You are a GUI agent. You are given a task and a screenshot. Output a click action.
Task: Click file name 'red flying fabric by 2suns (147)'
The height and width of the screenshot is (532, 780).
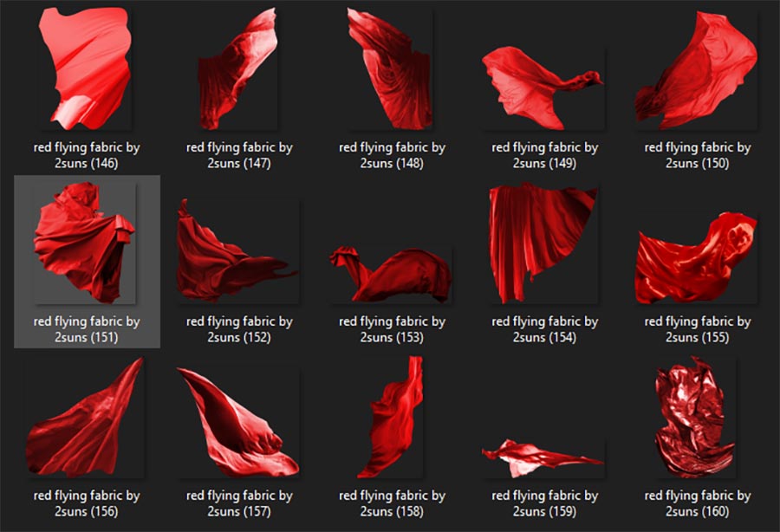point(239,155)
